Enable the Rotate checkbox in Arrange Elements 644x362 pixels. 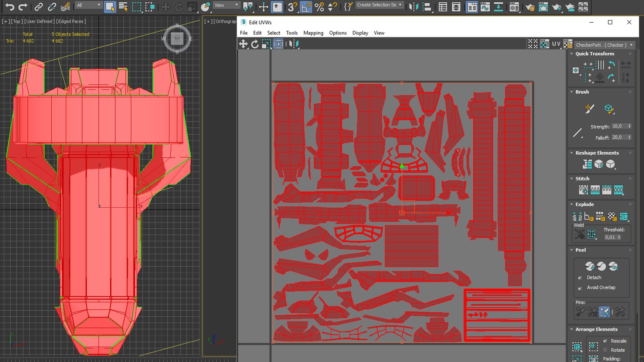(x=605, y=350)
